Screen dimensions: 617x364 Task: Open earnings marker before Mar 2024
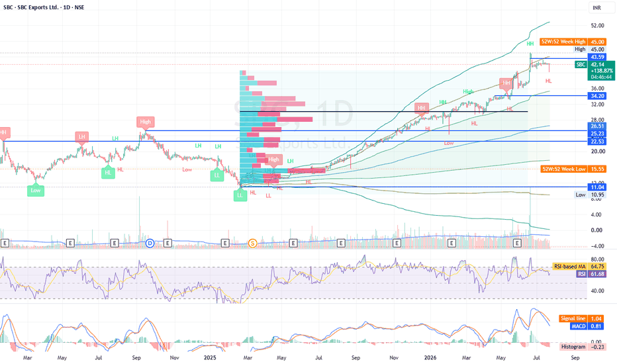5,243
